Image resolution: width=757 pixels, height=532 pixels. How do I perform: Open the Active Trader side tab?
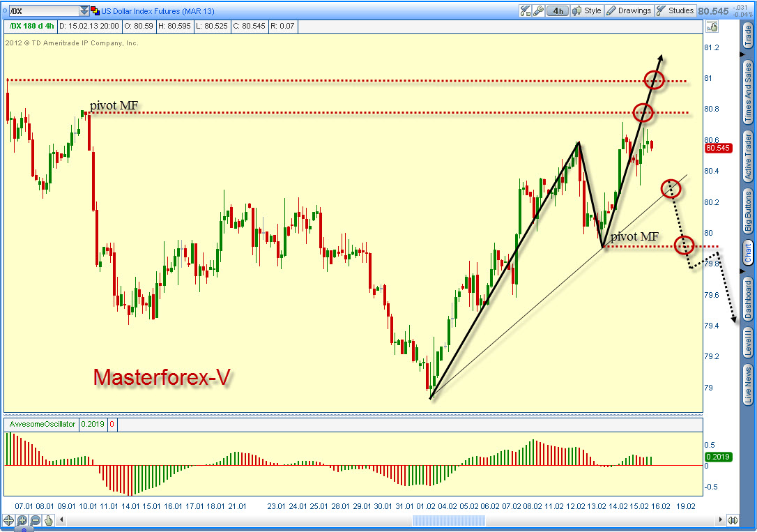pos(748,158)
